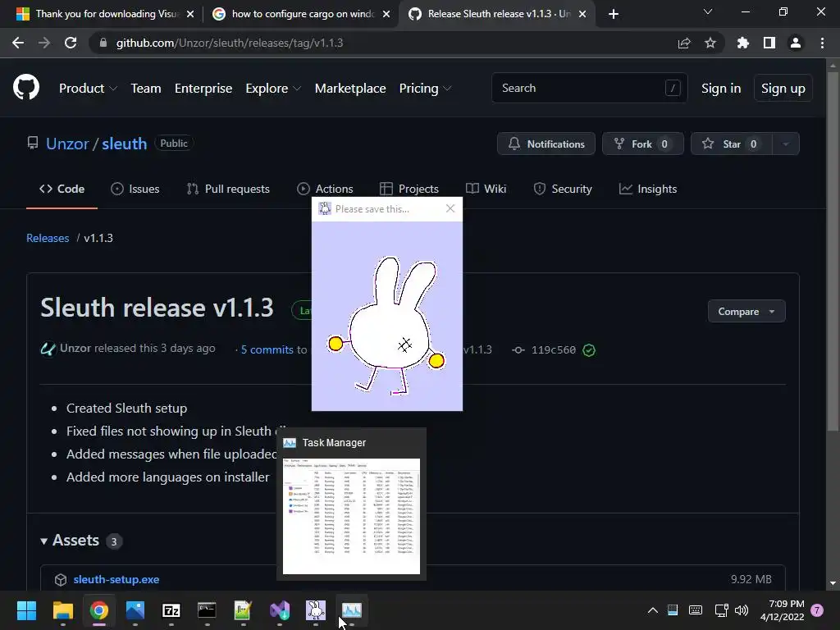
Task: Star the repository
Action: 732,144
